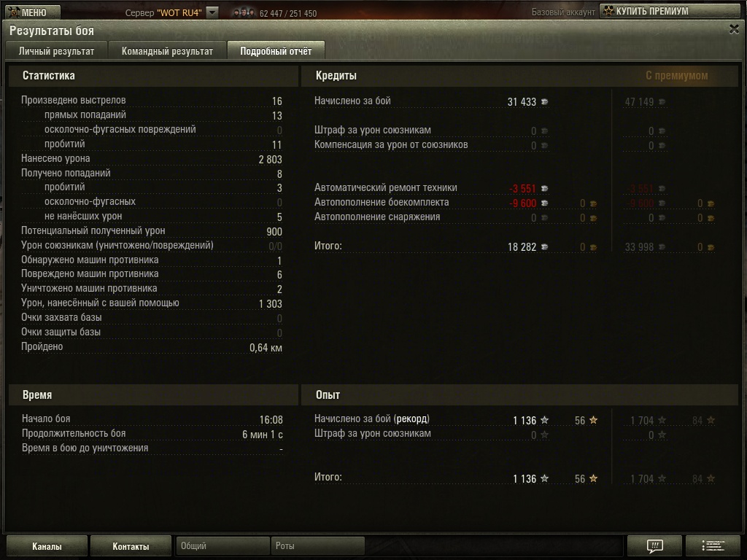The image size is (747, 560).
Task: Click credits icon next to 31 433
Action: (x=544, y=102)
